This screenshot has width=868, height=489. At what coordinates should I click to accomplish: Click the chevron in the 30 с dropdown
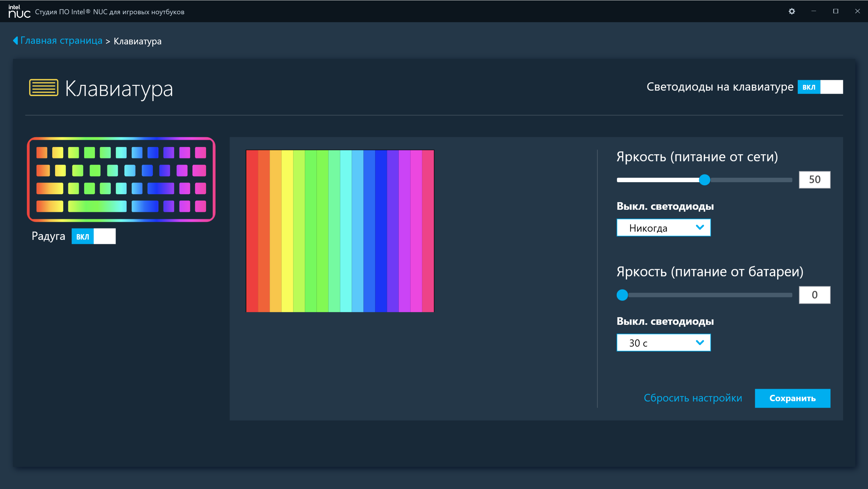[700, 343]
